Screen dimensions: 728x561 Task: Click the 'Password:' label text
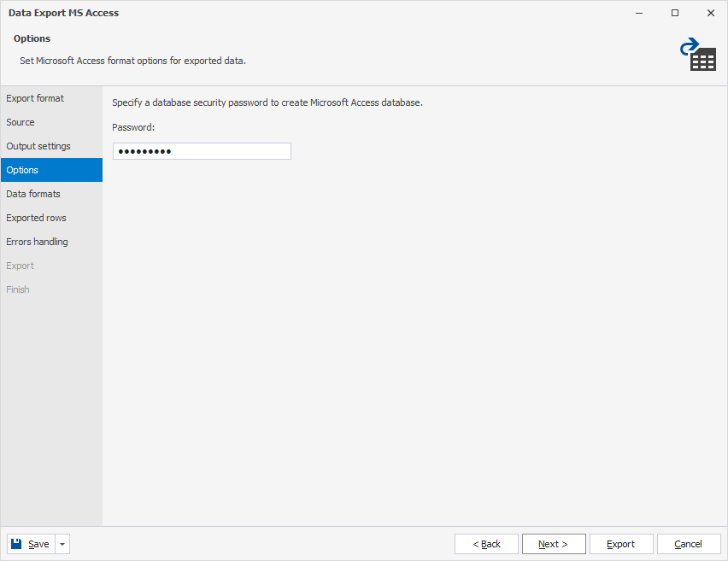pos(133,127)
